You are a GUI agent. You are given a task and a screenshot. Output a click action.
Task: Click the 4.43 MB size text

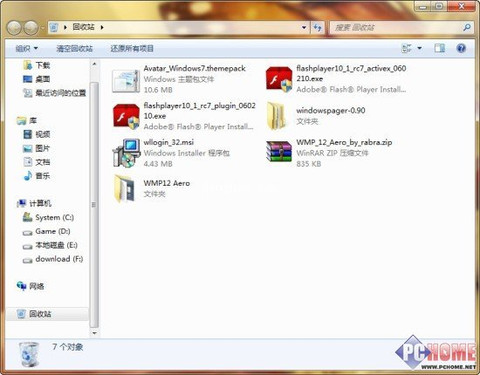tap(158, 164)
